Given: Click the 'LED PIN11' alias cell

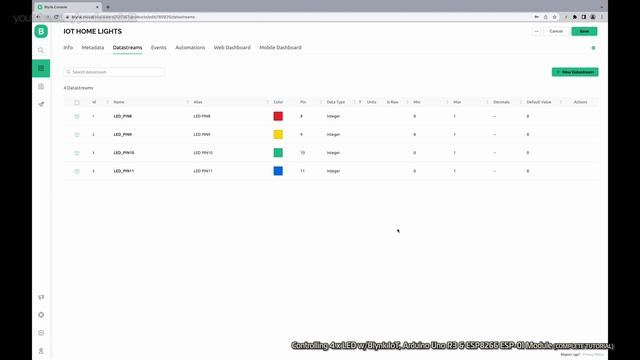Looking at the screenshot, I should [x=203, y=171].
